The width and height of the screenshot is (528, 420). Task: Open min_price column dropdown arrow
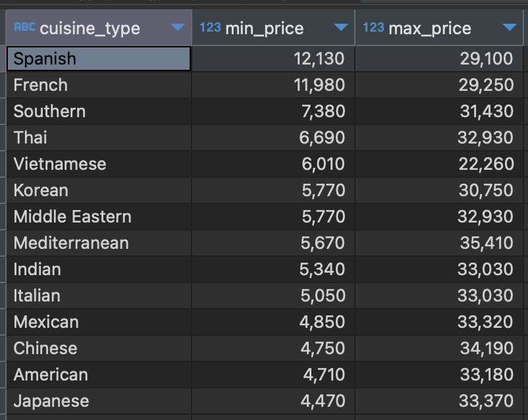(x=340, y=28)
